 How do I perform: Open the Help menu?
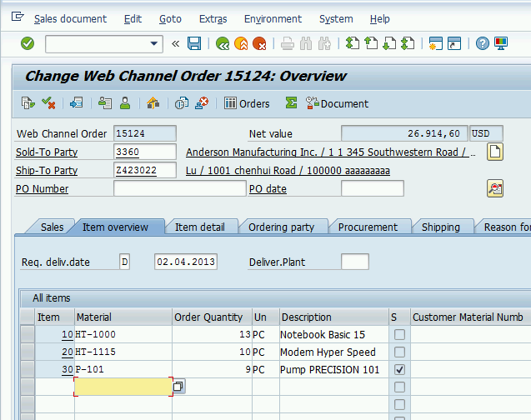379,19
